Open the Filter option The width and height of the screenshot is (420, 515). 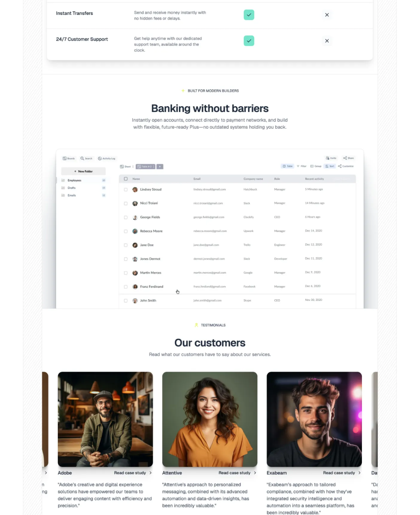[x=302, y=166]
